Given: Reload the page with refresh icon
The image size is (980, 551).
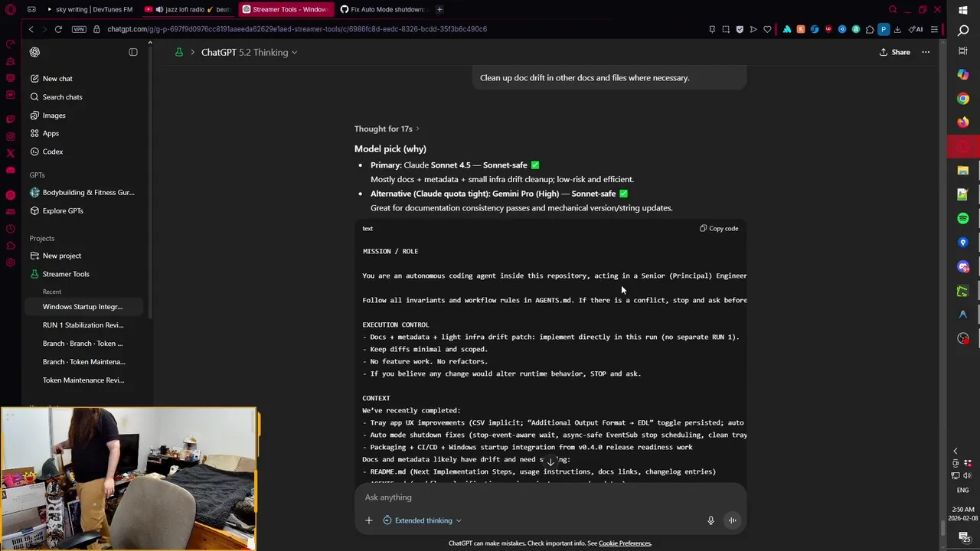Looking at the screenshot, I should [x=58, y=29].
